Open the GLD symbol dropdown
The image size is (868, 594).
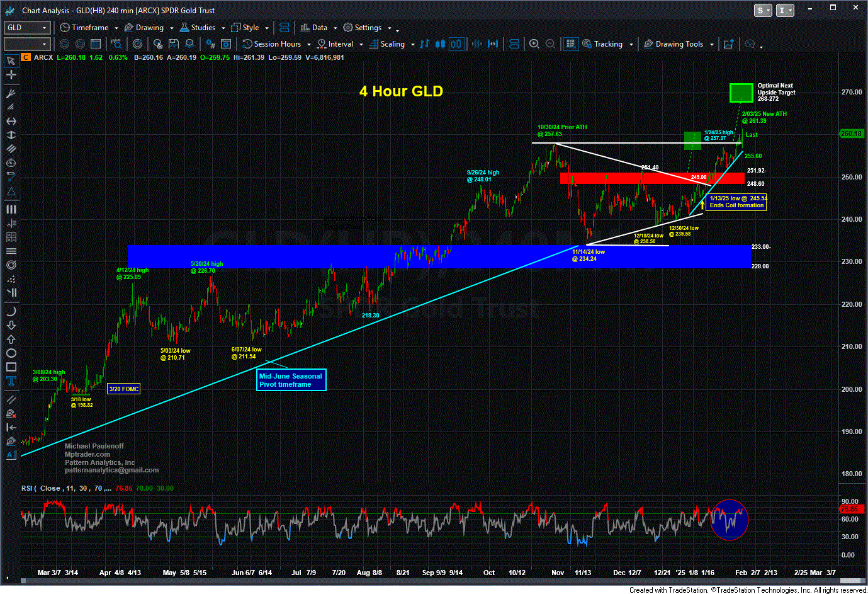[x=44, y=28]
